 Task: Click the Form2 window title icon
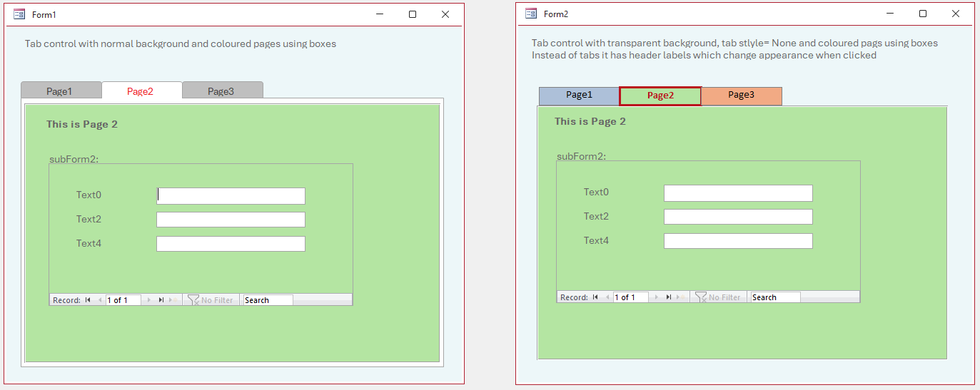coord(531,14)
